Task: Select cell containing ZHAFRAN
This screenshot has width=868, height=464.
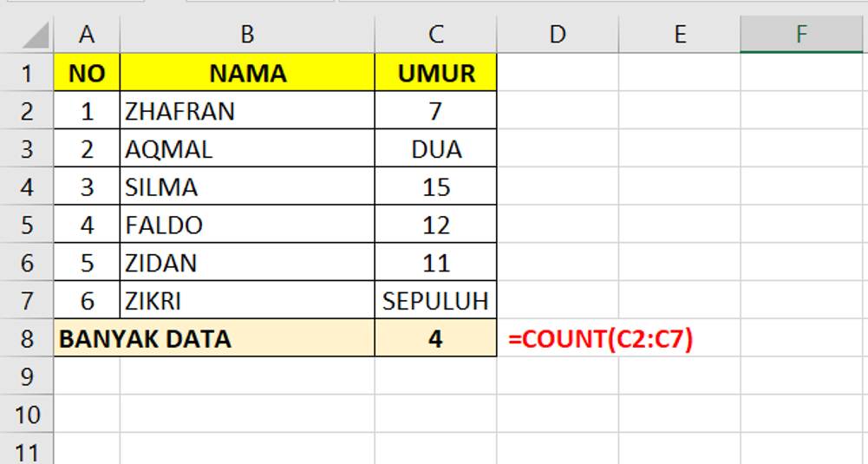Action: point(247,111)
